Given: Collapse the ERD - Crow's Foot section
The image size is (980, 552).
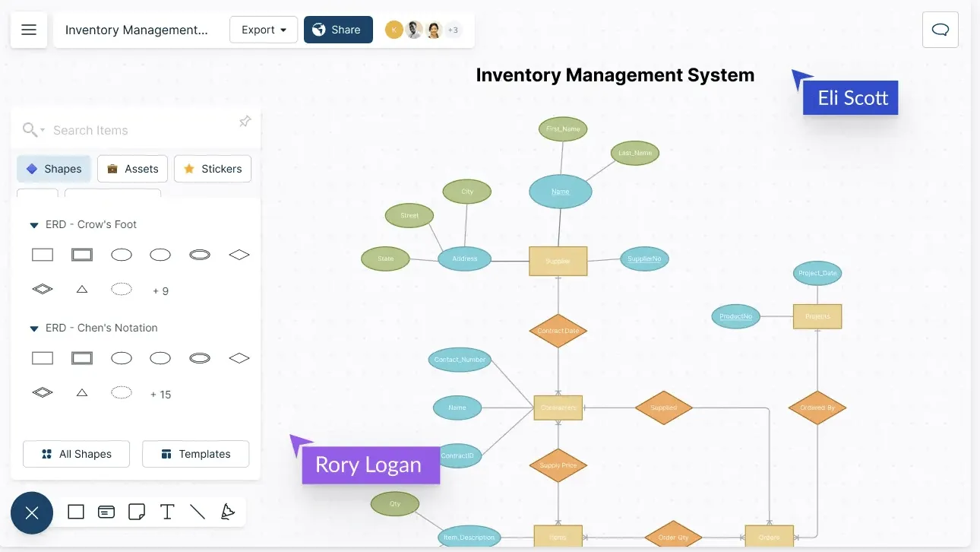Looking at the screenshot, I should 33,225.
